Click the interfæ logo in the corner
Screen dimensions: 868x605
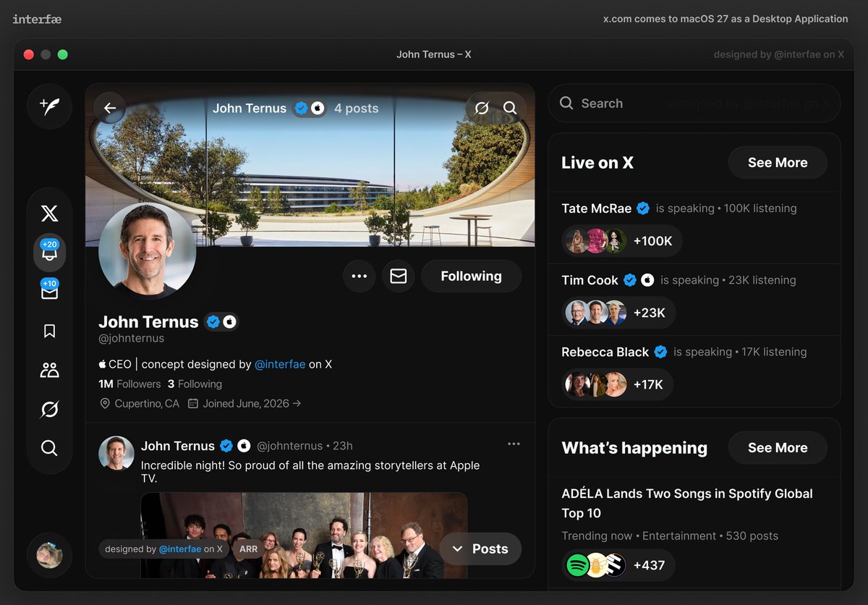click(x=37, y=20)
